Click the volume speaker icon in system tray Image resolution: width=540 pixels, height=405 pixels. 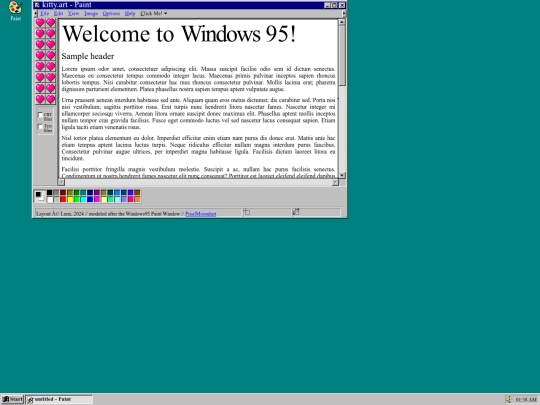509,399
